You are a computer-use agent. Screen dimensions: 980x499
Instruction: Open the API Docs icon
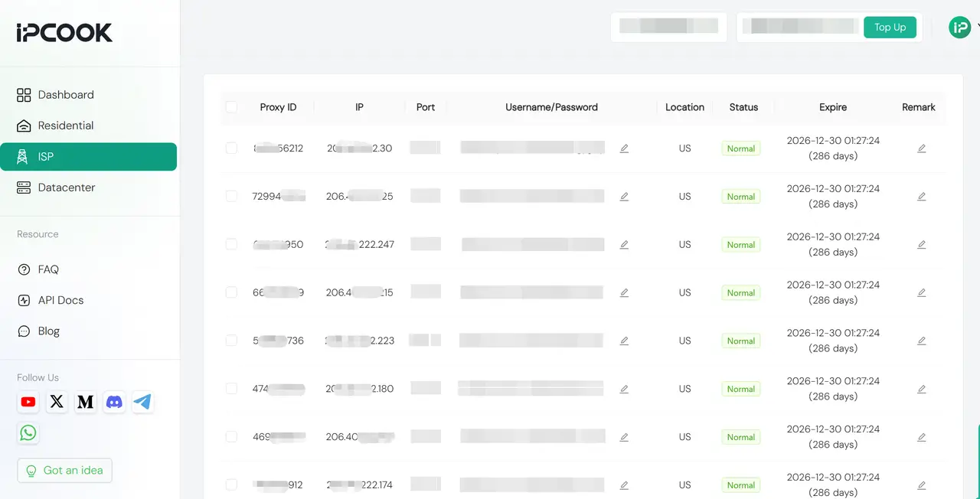(x=24, y=300)
